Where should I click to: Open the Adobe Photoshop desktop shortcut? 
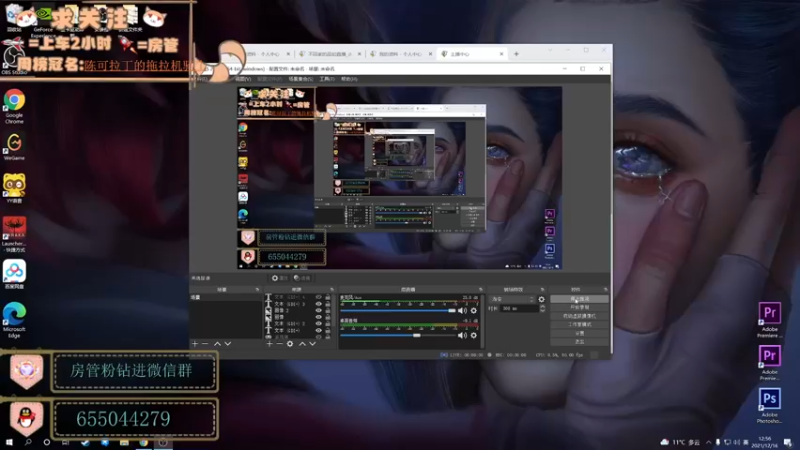pyautogui.click(x=769, y=406)
